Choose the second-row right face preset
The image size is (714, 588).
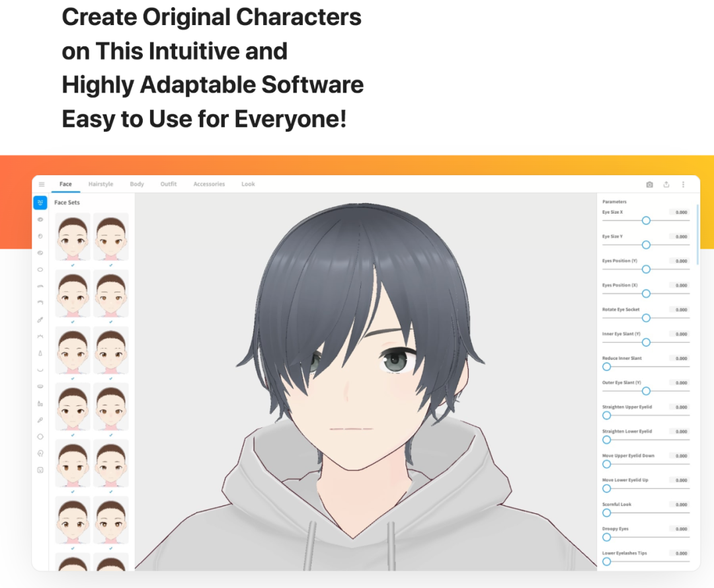(111, 293)
